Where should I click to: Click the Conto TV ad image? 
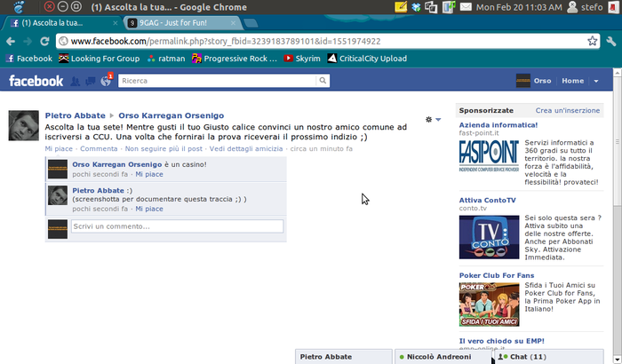(489, 237)
